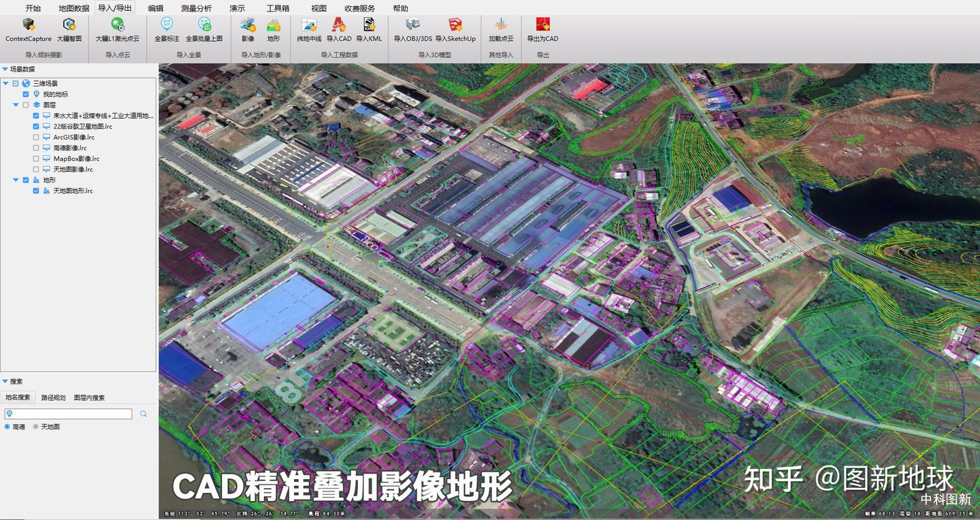The height and width of the screenshot is (520, 980).
Task: Collapse the 搜索 panel header
Action: [x=5, y=381]
